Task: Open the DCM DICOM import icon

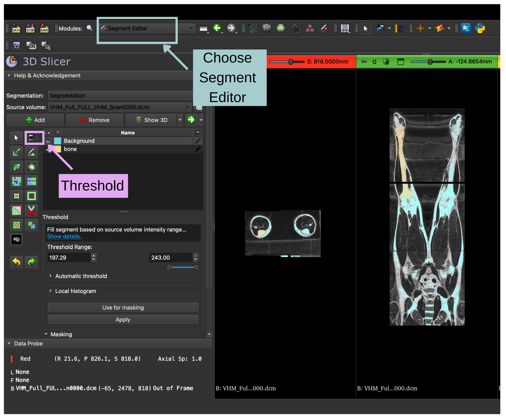Action: coord(30,28)
